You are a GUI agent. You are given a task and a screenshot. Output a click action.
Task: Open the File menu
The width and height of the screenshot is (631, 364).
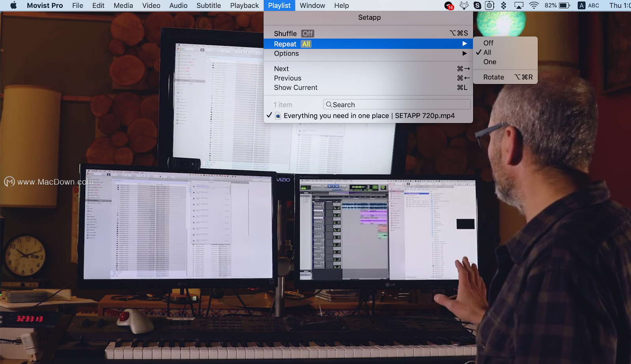(x=78, y=6)
